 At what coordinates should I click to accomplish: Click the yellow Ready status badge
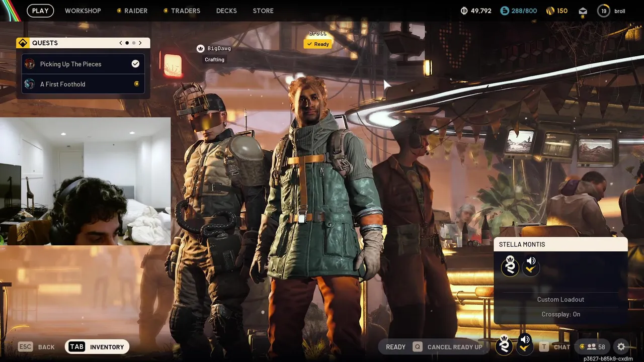click(318, 44)
